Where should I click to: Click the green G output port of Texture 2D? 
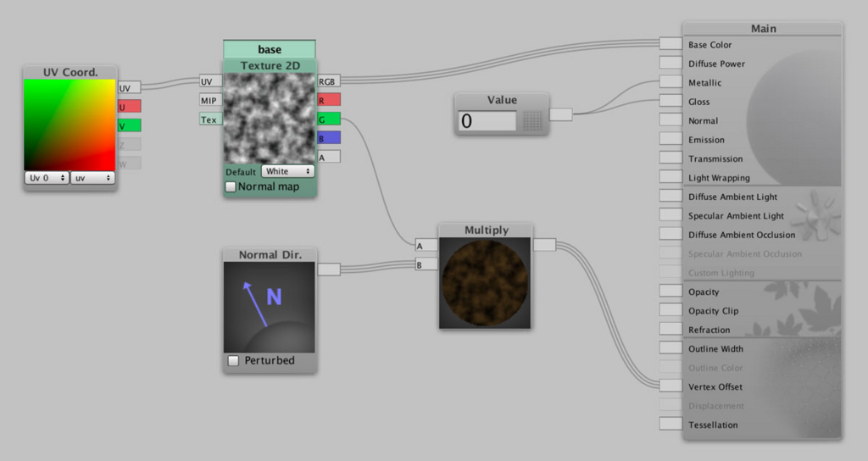(329, 119)
